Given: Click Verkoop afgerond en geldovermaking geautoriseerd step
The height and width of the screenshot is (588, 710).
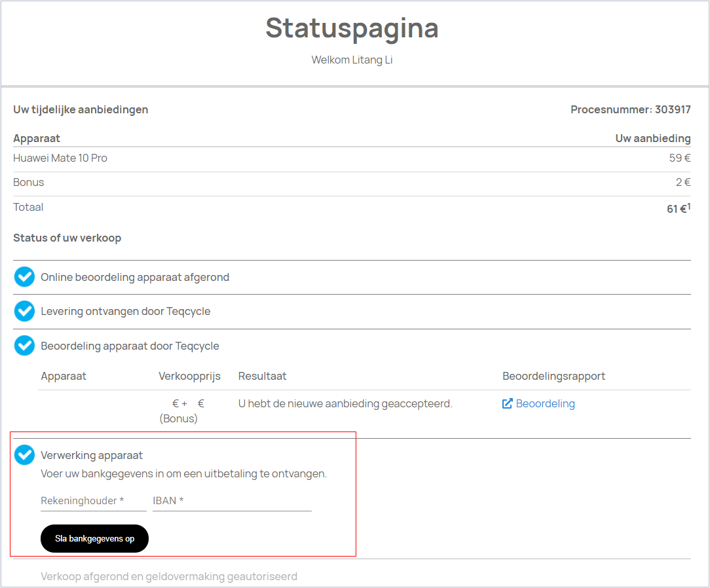Looking at the screenshot, I should click(169, 577).
